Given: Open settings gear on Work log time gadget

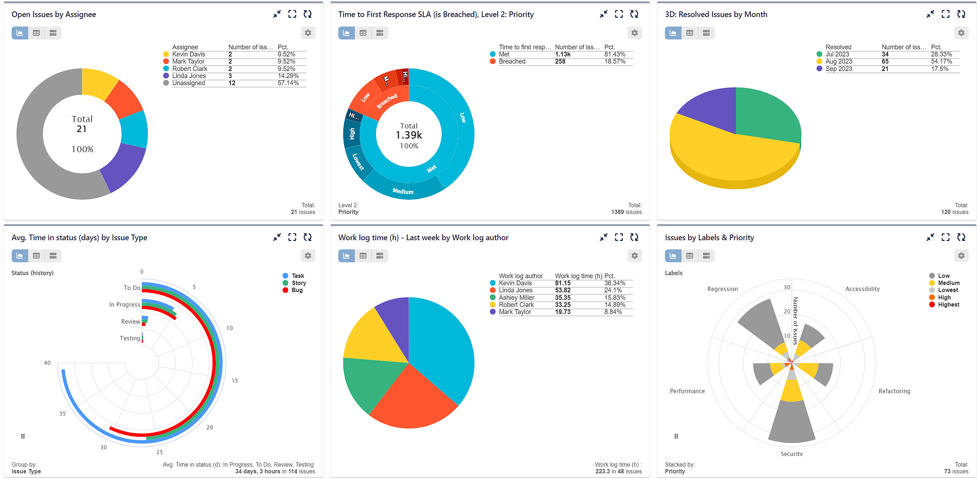Looking at the screenshot, I should pos(635,255).
